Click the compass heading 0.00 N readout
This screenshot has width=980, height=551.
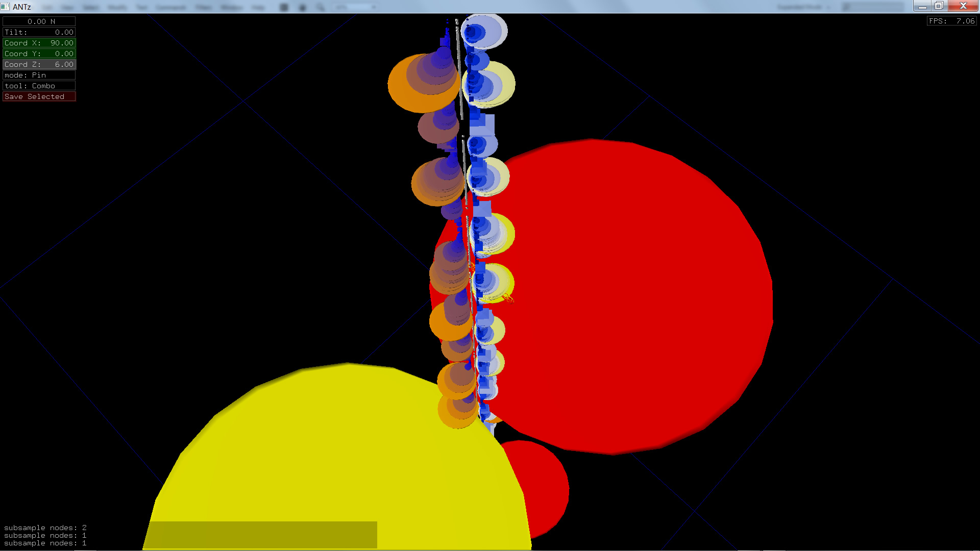pos(39,21)
